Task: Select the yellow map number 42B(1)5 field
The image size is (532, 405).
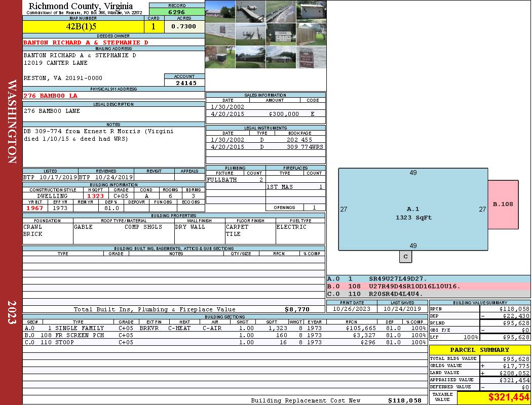Action: coord(84,26)
